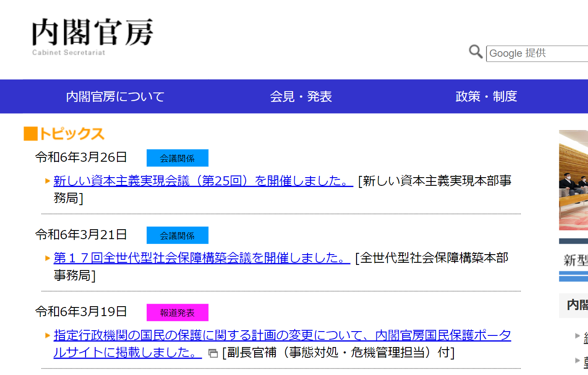Open the 指定行政機関の国民の保護に関する計画 link
588x375 pixels.
click(282, 335)
